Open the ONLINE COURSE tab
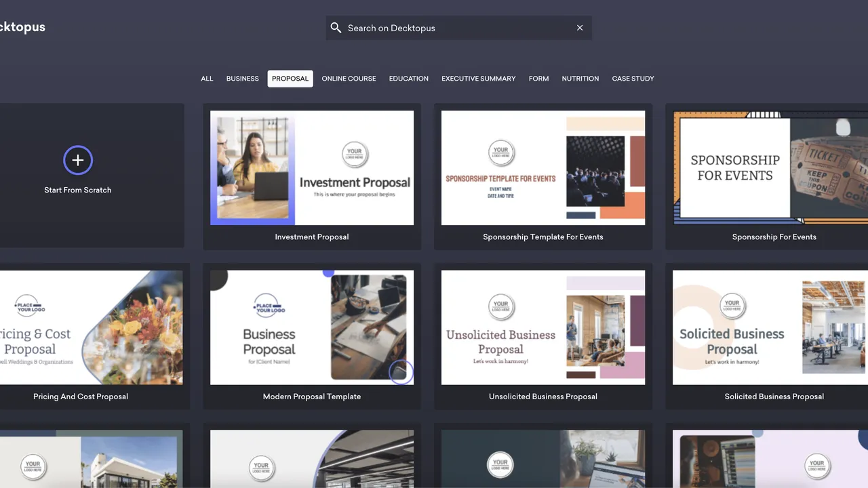The width and height of the screenshot is (868, 488). click(x=349, y=79)
